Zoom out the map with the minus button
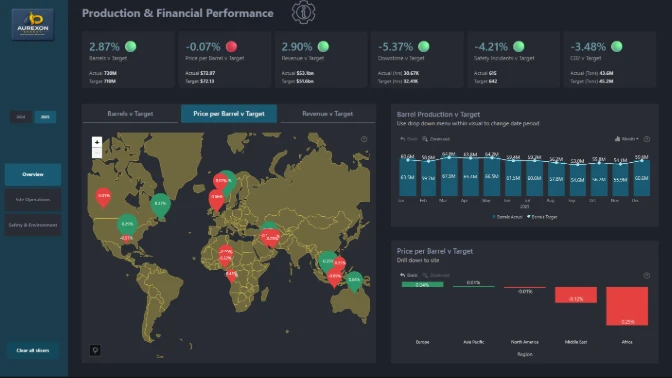672x378 pixels. point(97,153)
